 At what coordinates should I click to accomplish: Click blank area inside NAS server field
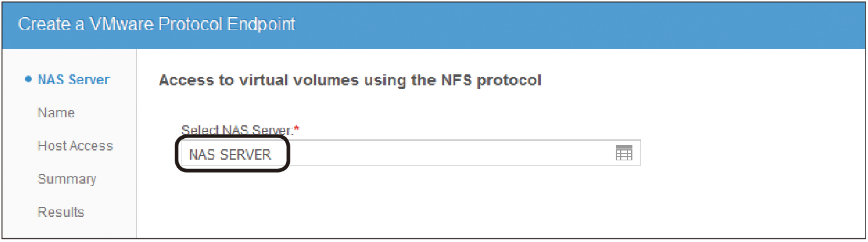[449, 154]
